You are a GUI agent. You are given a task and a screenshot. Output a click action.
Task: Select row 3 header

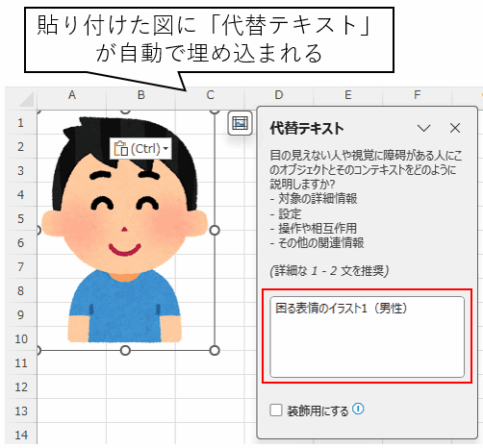[x=20, y=171]
